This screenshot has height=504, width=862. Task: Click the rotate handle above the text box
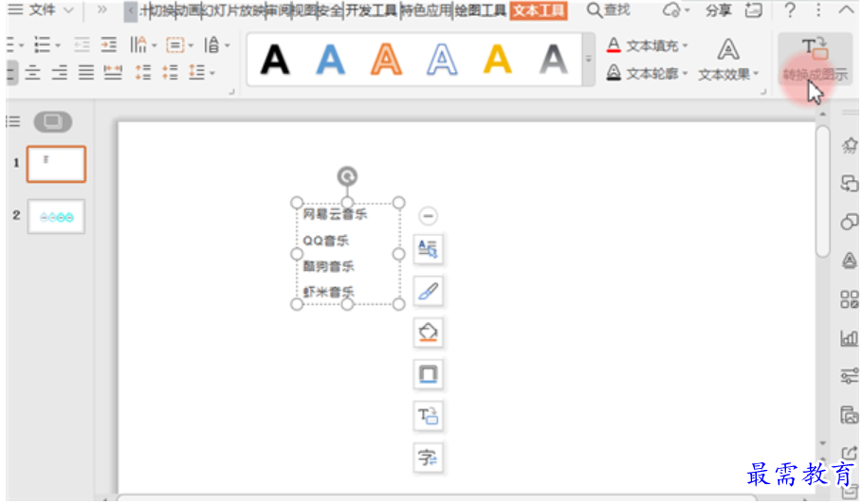point(347,176)
